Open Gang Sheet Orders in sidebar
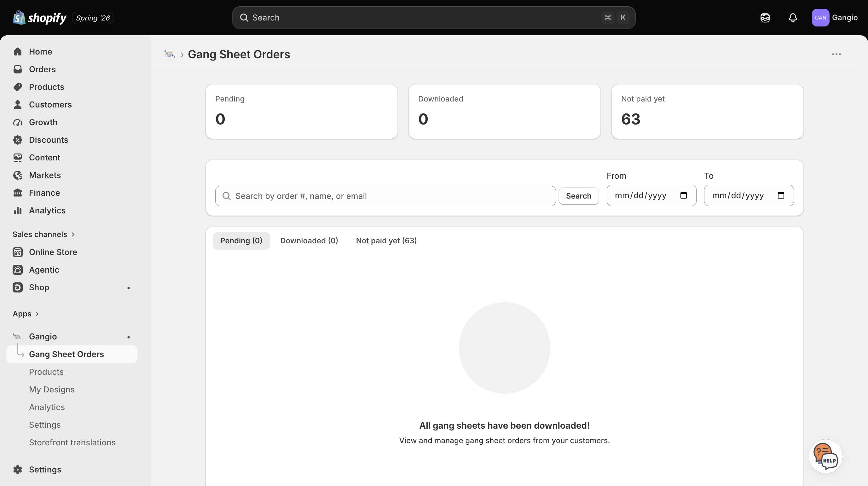The image size is (868, 486). coord(72,354)
